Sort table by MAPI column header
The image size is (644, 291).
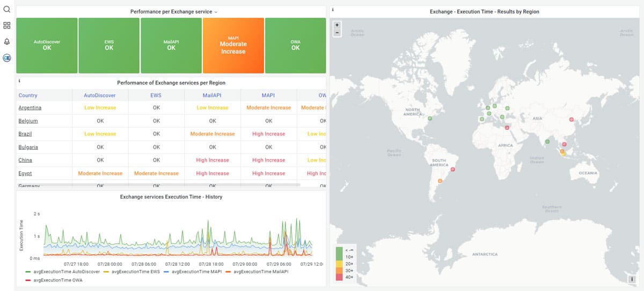coord(268,96)
